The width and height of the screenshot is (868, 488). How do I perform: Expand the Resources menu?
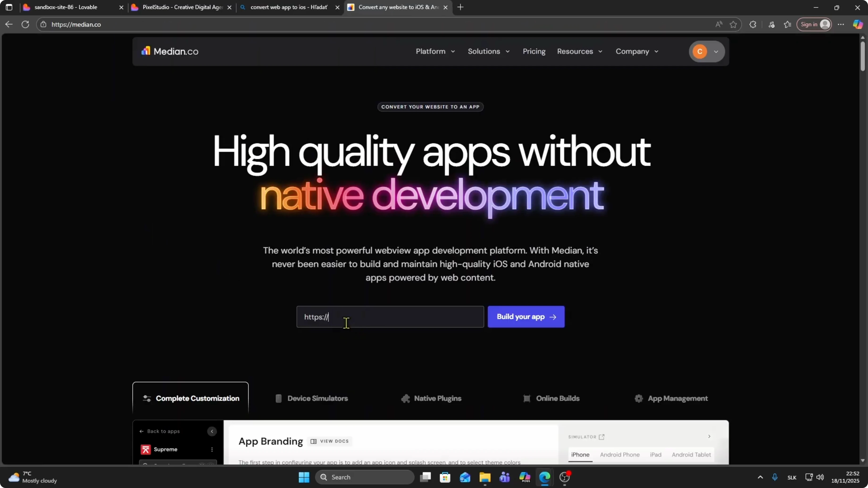[x=580, y=51]
